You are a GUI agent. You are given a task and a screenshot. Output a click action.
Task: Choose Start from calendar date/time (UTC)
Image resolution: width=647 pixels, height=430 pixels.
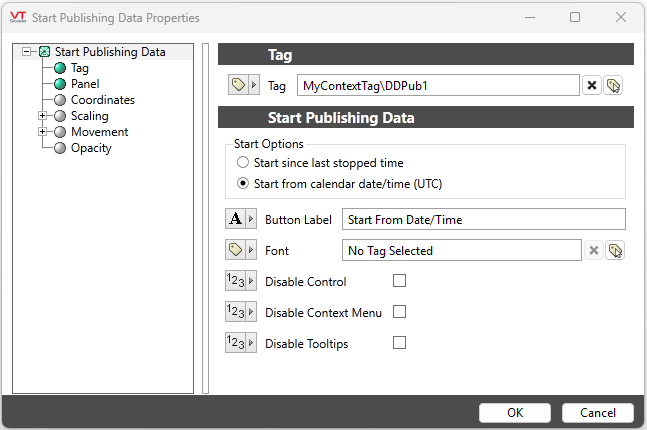[x=243, y=183]
